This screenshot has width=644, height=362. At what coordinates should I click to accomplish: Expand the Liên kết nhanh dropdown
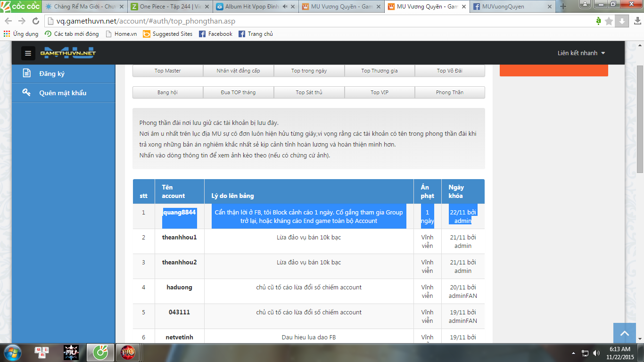581,53
